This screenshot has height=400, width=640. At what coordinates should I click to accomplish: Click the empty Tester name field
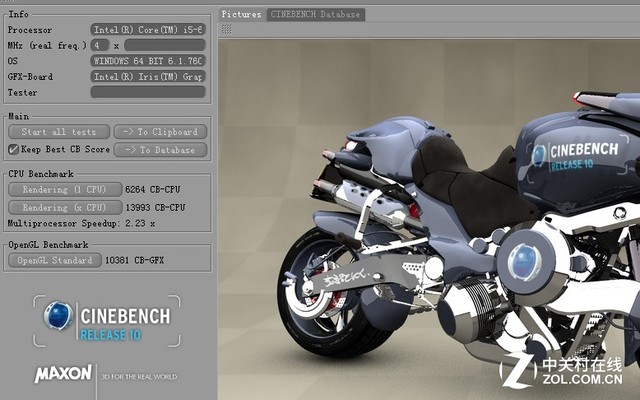click(148, 92)
